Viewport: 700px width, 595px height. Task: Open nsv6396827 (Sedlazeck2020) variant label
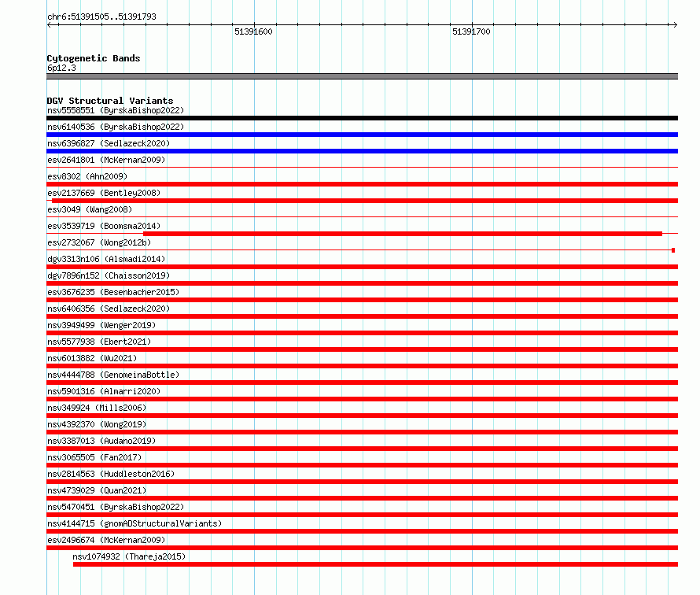[109, 143]
